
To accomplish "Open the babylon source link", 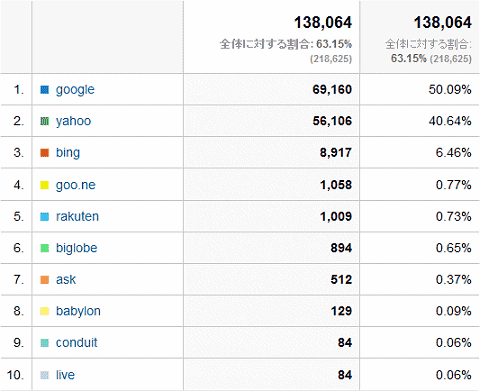I will pyautogui.click(x=78, y=311).
